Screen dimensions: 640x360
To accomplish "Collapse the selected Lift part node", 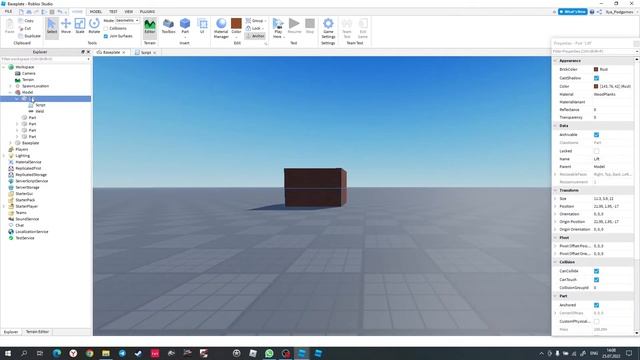I will click(17, 99).
